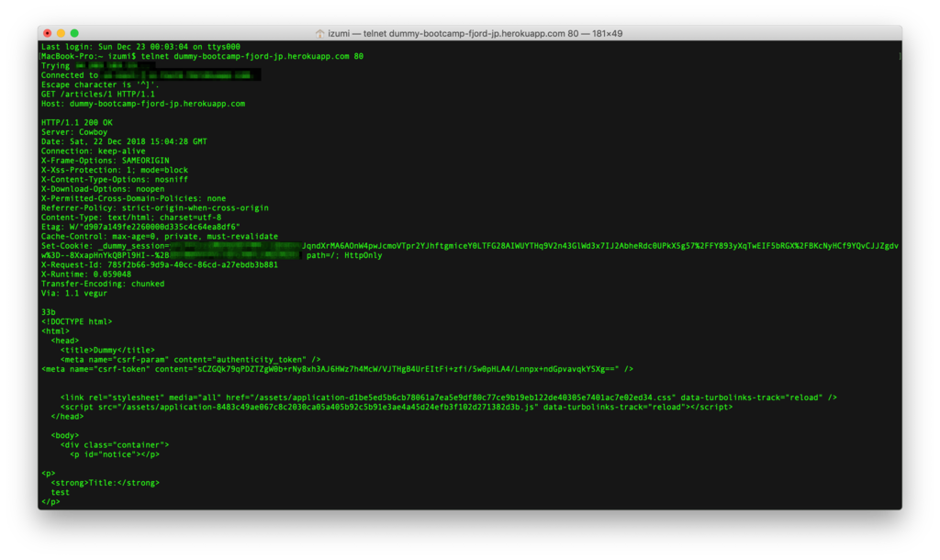Click the 'Cache-Control: max-age=0' header
Viewport: 940px width, 560px height.
(160, 236)
